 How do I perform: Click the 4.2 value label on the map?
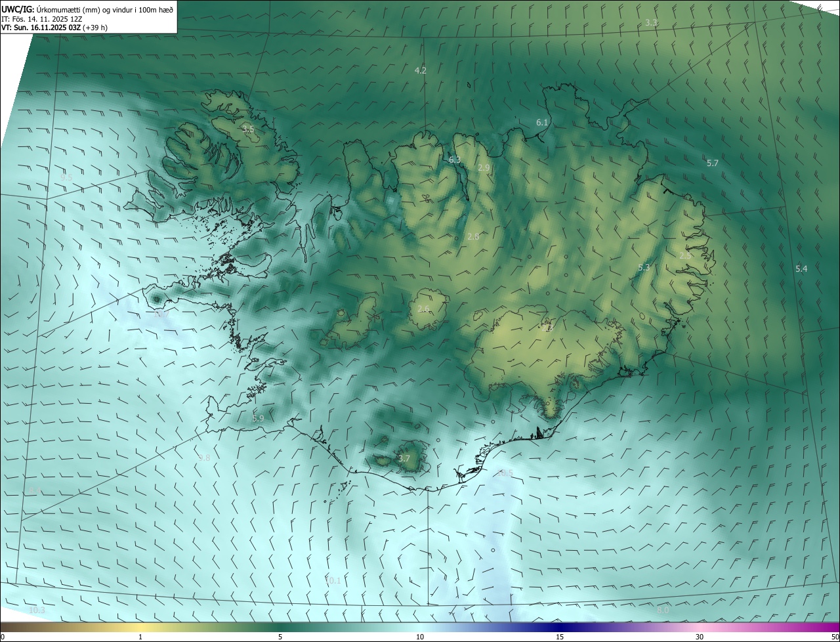(x=421, y=70)
